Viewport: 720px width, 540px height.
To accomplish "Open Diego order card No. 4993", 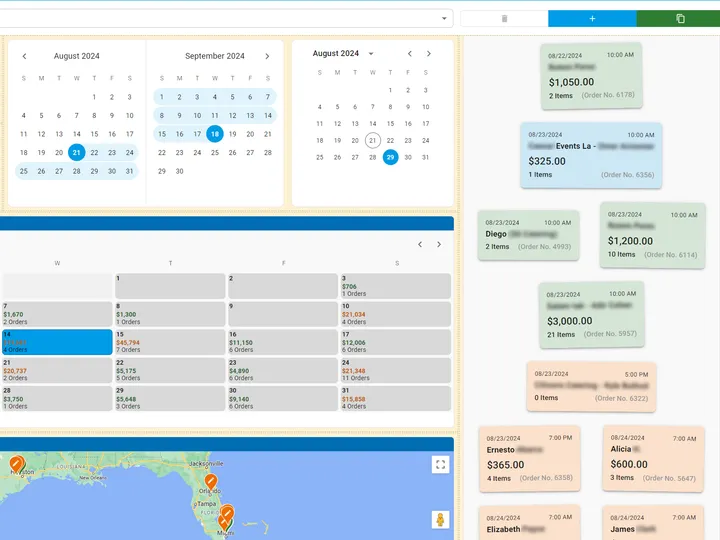I will [x=528, y=235].
